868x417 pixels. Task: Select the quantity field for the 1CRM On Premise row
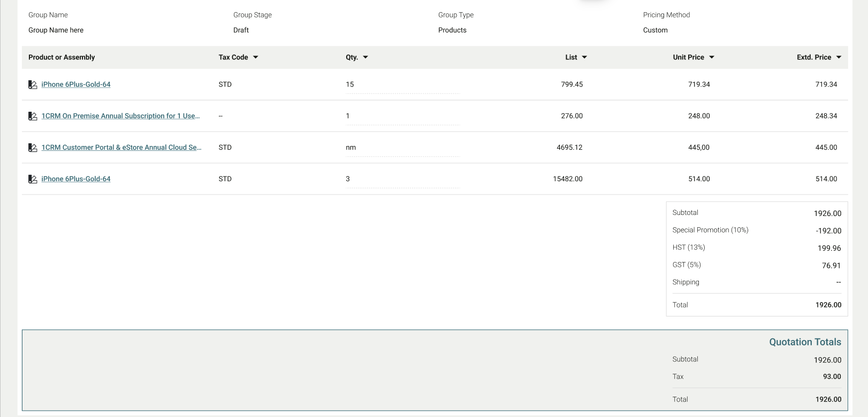[402, 116]
